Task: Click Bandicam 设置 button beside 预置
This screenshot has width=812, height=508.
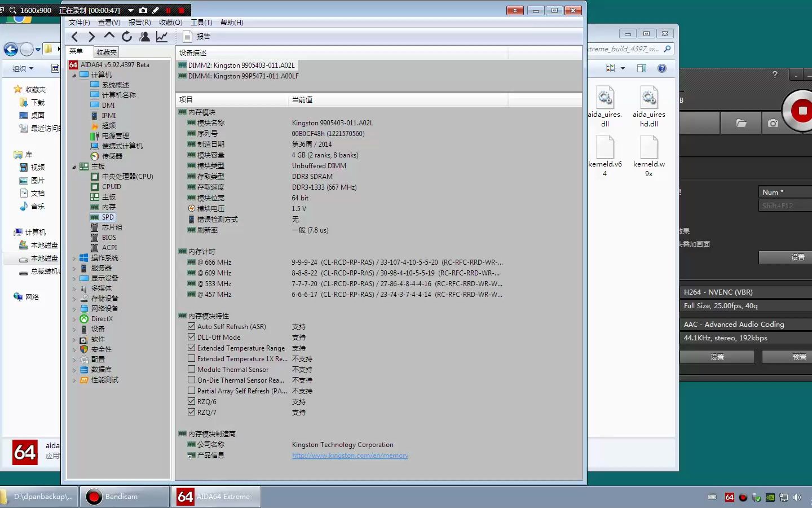Action: tap(717, 357)
